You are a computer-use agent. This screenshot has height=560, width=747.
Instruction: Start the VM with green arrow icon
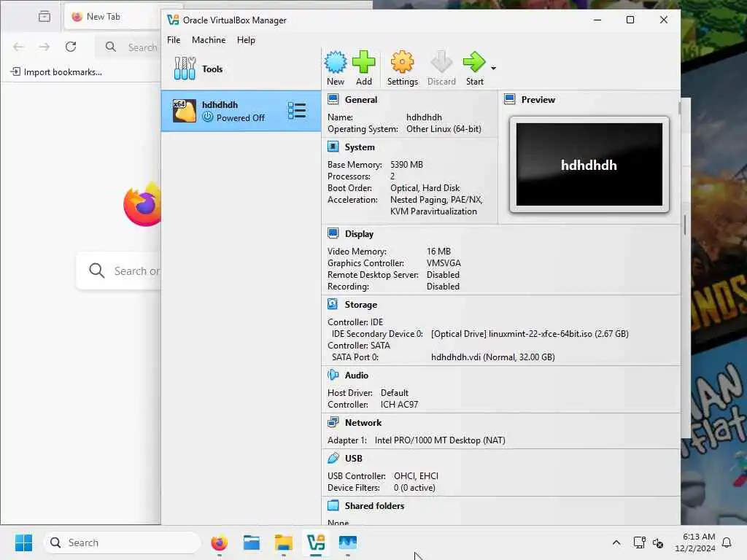pyautogui.click(x=474, y=63)
